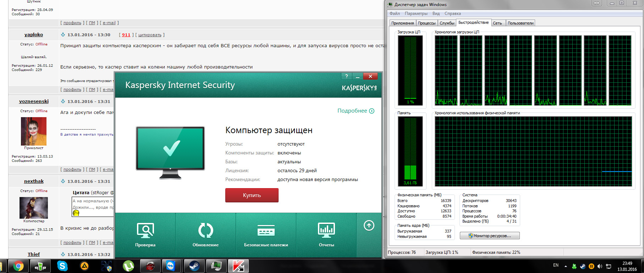Expand more Kaspersky tools with the up-arrow circle
Screen dimensions: 644x273
pos(369,225)
